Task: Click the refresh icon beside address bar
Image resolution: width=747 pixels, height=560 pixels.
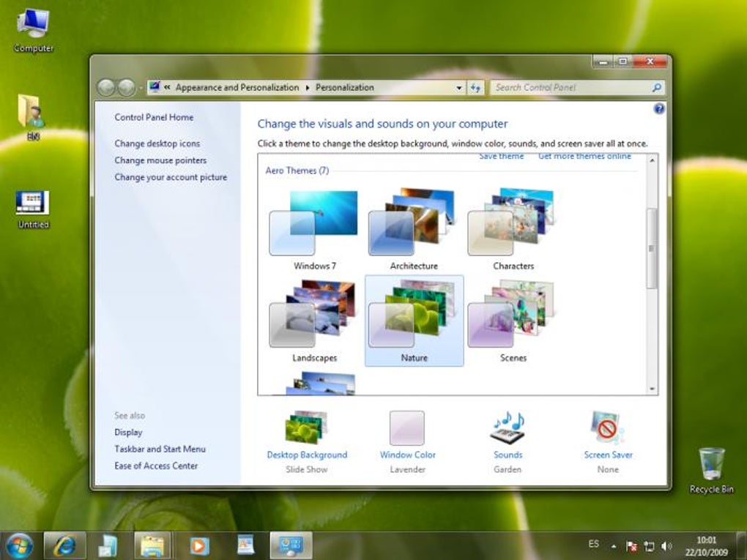Action: (475, 88)
